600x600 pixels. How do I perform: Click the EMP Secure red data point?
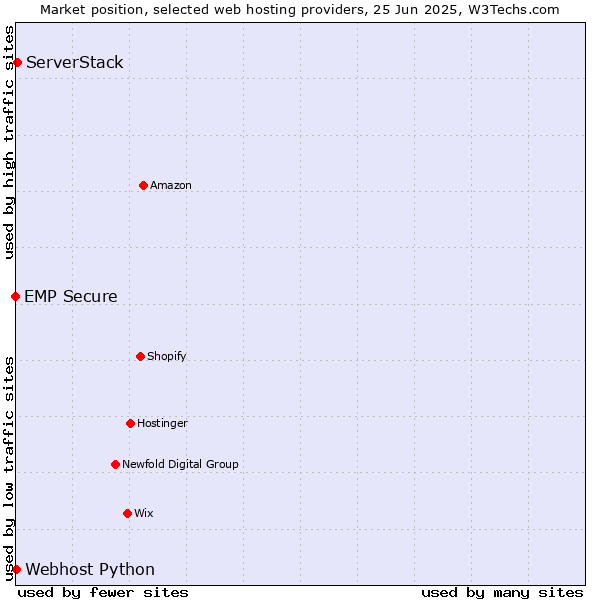pos(16,297)
